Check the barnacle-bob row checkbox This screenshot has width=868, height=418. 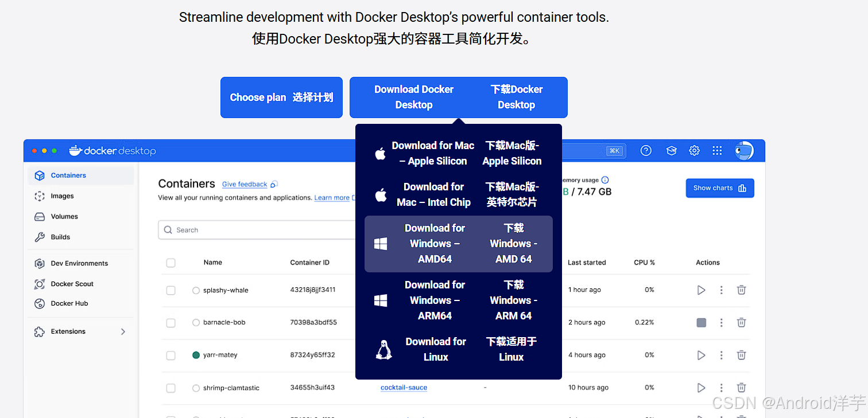(x=170, y=323)
